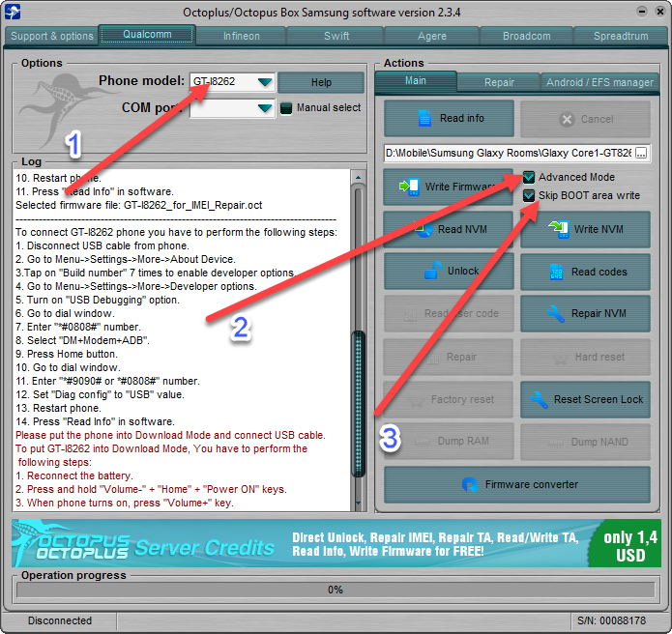Screen dimensions: 672x634
Task: Toggle Skip BOOT area write checkbox
Action: click(x=529, y=195)
